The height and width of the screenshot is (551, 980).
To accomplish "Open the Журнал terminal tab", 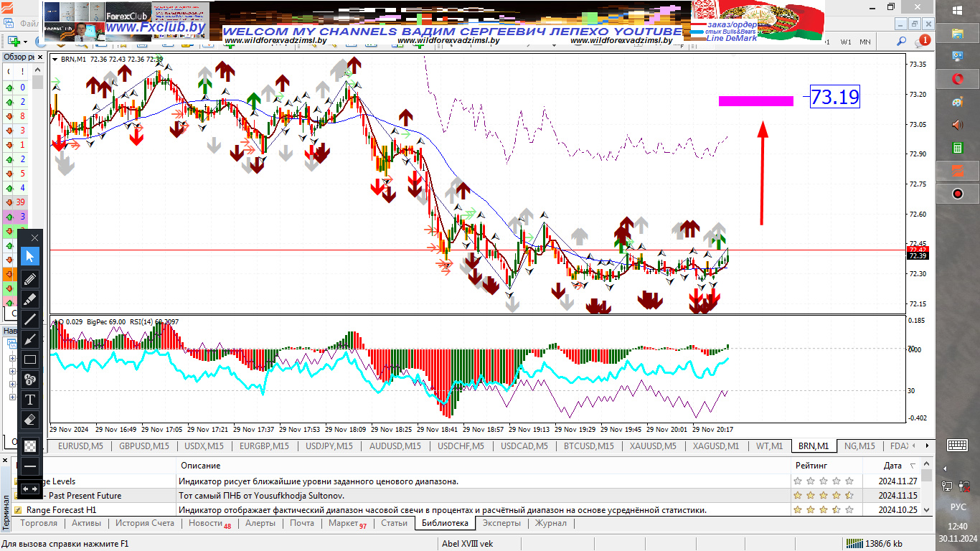I will coord(551,523).
